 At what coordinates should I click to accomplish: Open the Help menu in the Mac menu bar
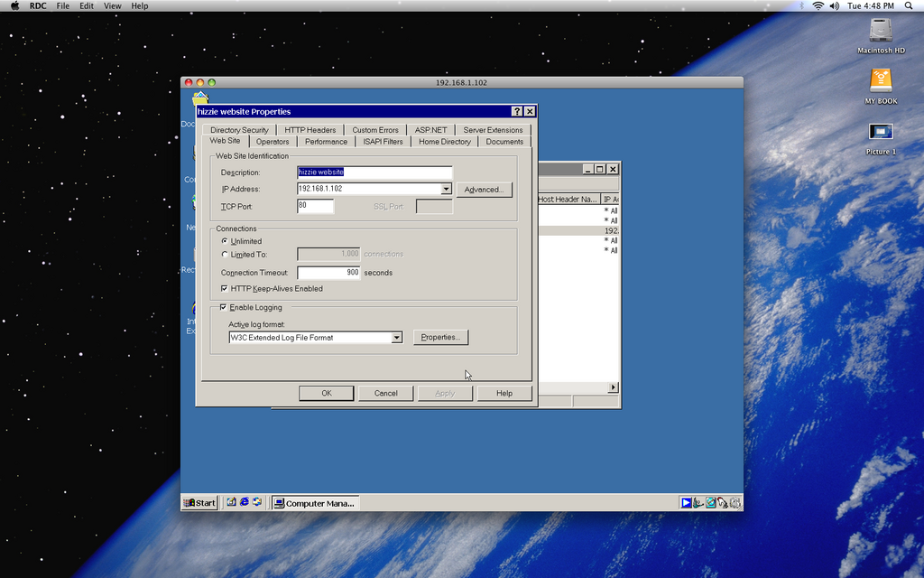coord(140,6)
